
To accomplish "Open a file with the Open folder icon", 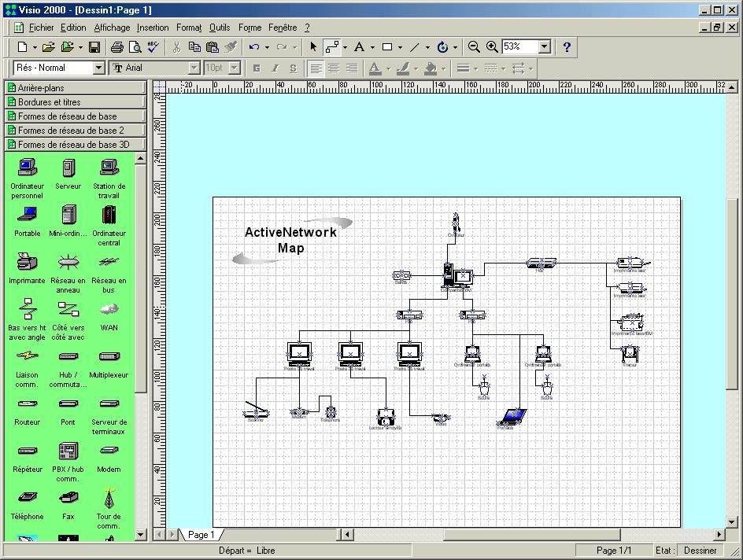I will coord(48,47).
